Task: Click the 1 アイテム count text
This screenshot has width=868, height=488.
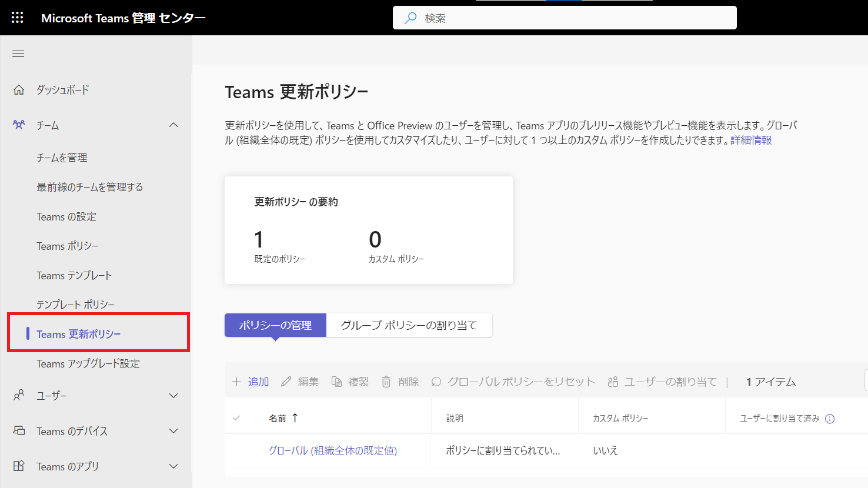Action: (x=771, y=382)
